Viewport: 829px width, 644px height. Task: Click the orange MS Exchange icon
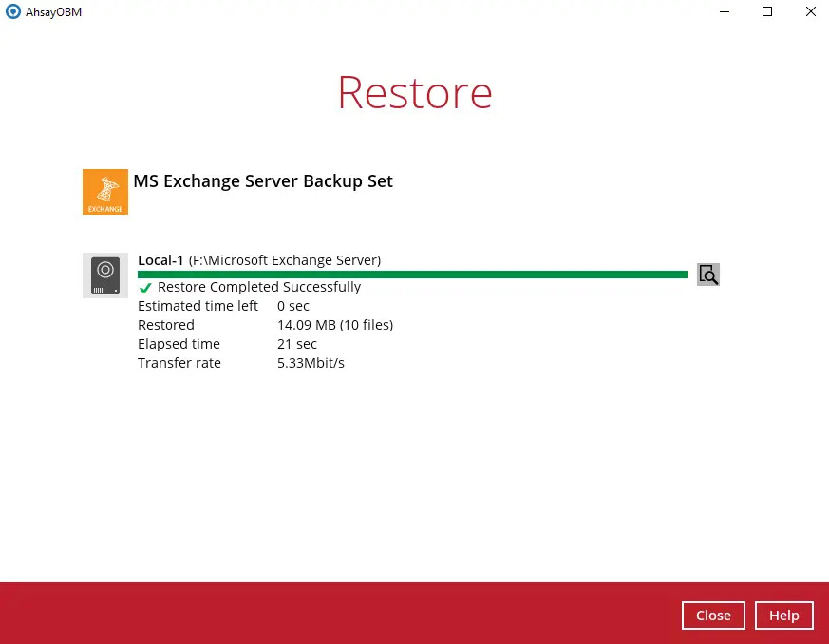point(105,191)
